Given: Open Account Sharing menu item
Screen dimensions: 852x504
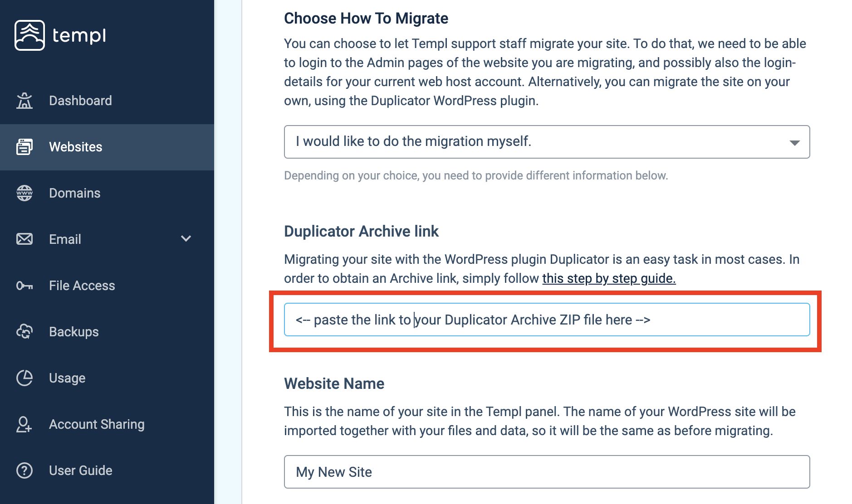Looking at the screenshot, I should pyautogui.click(x=107, y=424).
